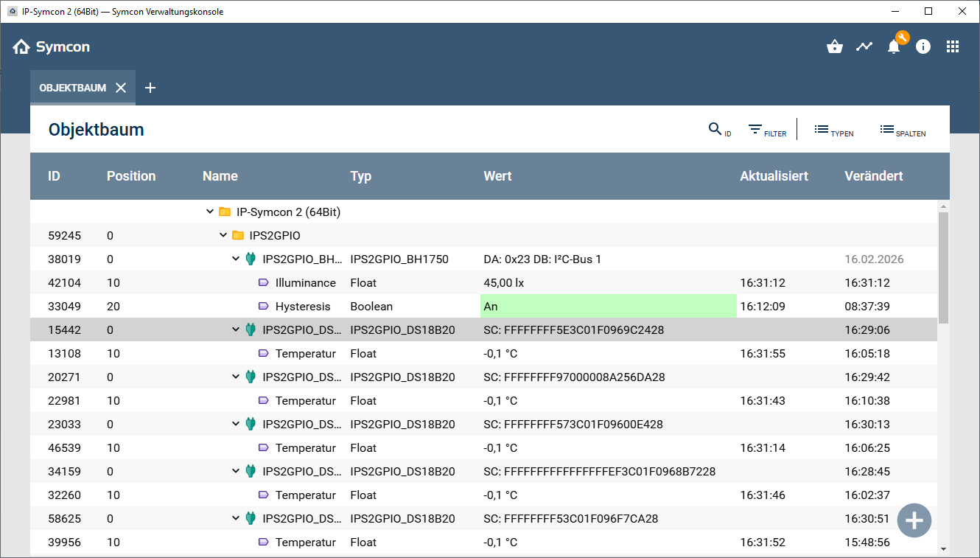Click the info circle icon
The width and height of the screenshot is (980, 558).
[x=923, y=46]
